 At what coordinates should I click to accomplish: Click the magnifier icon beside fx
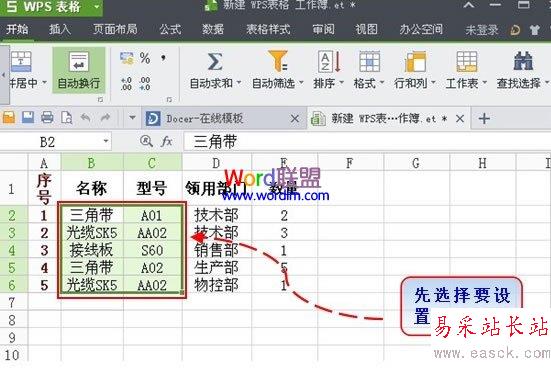pos(146,141)
